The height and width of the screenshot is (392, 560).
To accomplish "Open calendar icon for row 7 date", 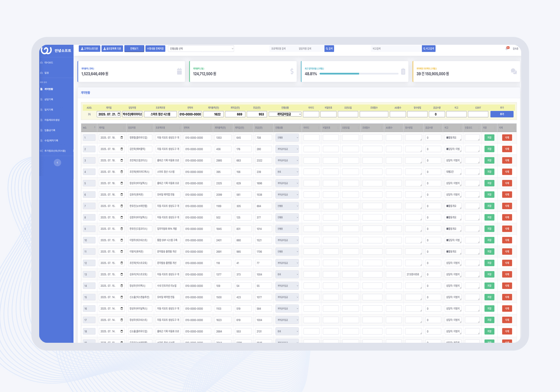I will pyautogui.click(x=122, y=206).
